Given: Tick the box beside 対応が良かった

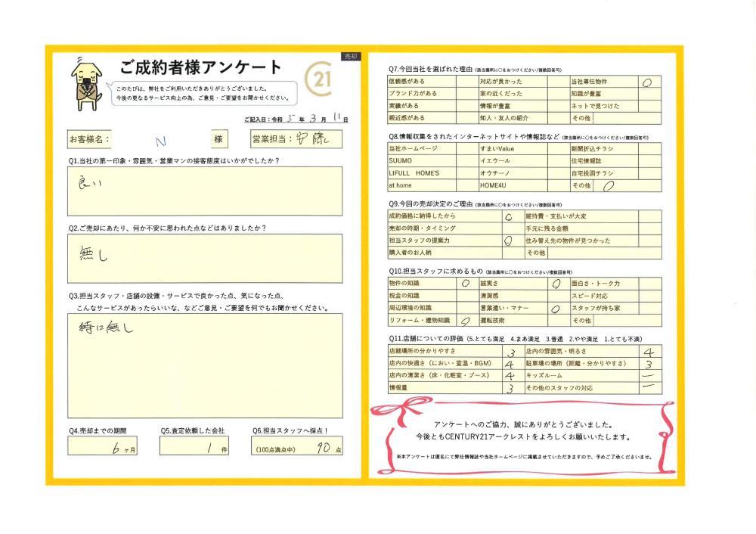Looking at the screenshot, I should pyautogui.click(x=559, y=82).
